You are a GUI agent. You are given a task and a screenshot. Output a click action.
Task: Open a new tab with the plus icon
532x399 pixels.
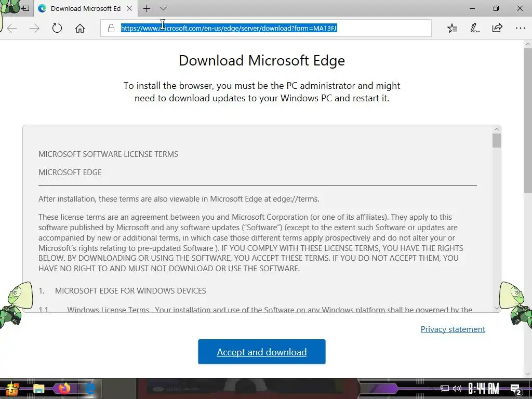click(x=147, y=8)
